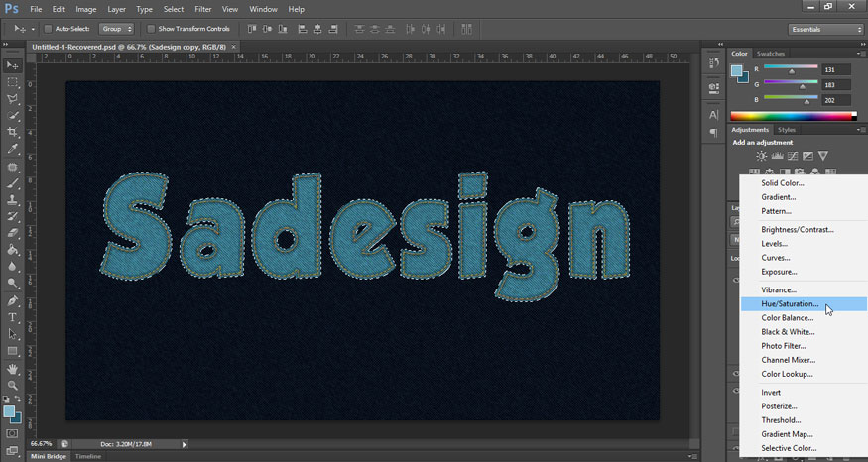868x462 pixels.
Task: Switch to the Timeline tab
Action: pos(88,456)
